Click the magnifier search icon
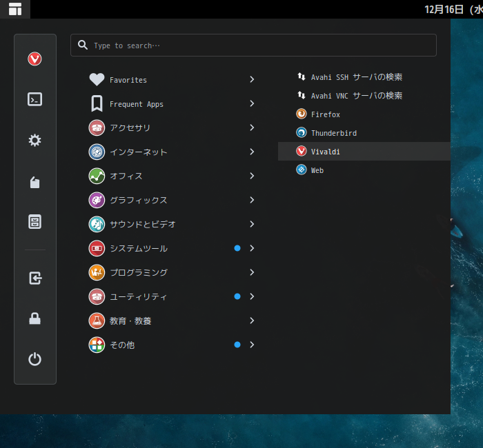This screenshot has width=483, height=448. coord(83,45)
